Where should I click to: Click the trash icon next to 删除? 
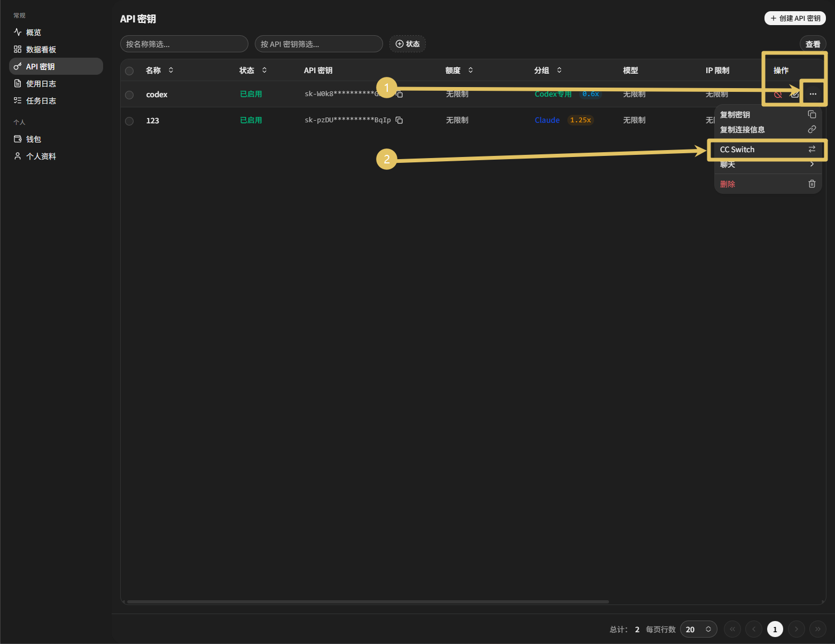[811, 184]
